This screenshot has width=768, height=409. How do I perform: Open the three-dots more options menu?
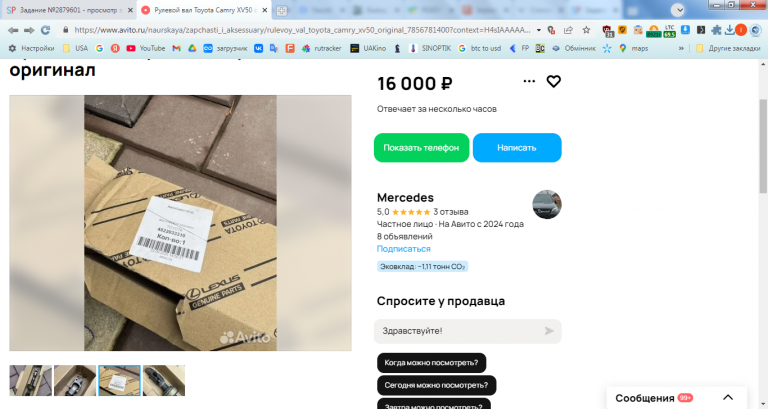tap(529, 81)
